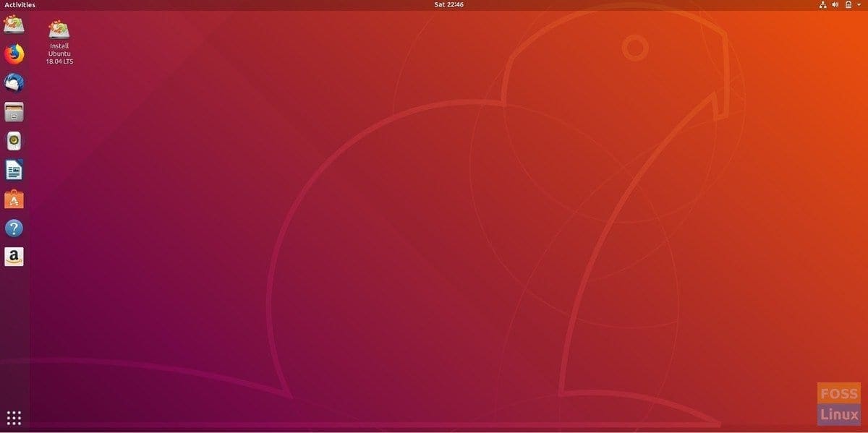The width and height of the screenshot is (868, 433).
Task: Open the Activities overview
Action: [20, 4]
